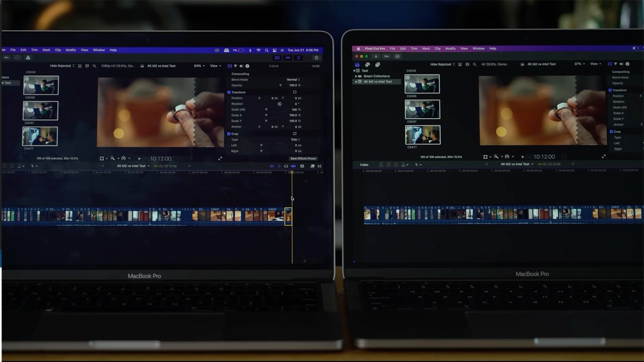Open the Hide Rejected filter dropdown on right MacBook
Viewport: 644px width, 362px height.
point(443,64)
